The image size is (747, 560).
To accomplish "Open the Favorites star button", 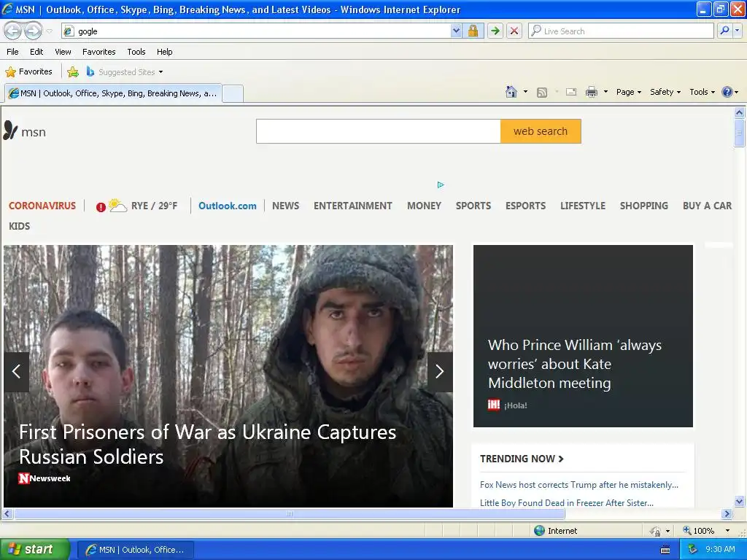I will point(28,72).
